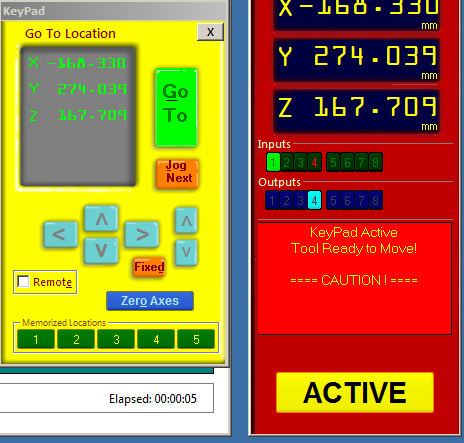The image size is (464, 443).
Task: Recall memorized location 1
Action: [x=36, y=339]
